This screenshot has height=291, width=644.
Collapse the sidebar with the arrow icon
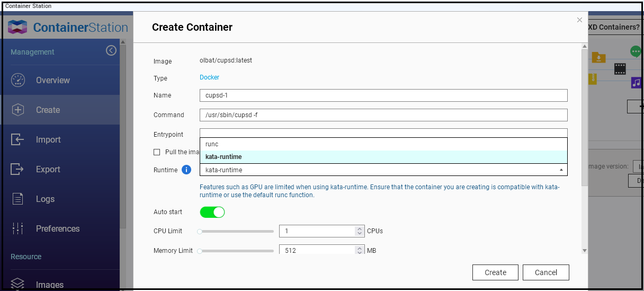coord(111,50)
